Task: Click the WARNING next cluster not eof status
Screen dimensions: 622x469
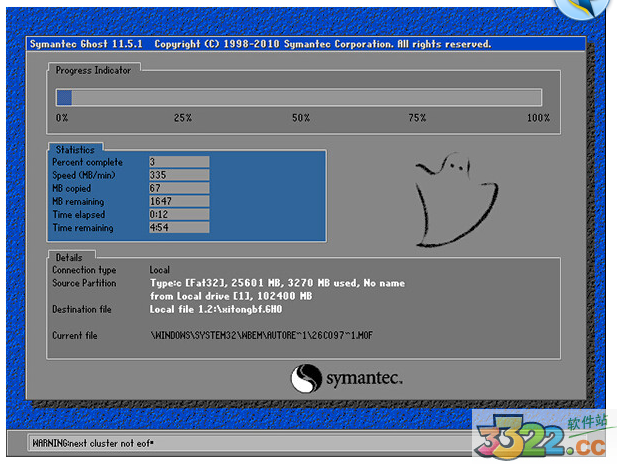Action: 93,443
